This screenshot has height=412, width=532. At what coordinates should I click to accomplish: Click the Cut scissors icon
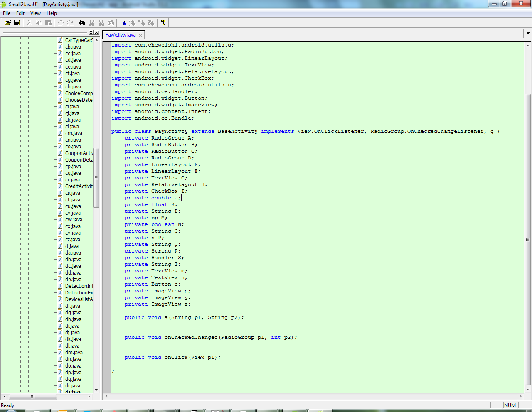(x=29, y=22)
